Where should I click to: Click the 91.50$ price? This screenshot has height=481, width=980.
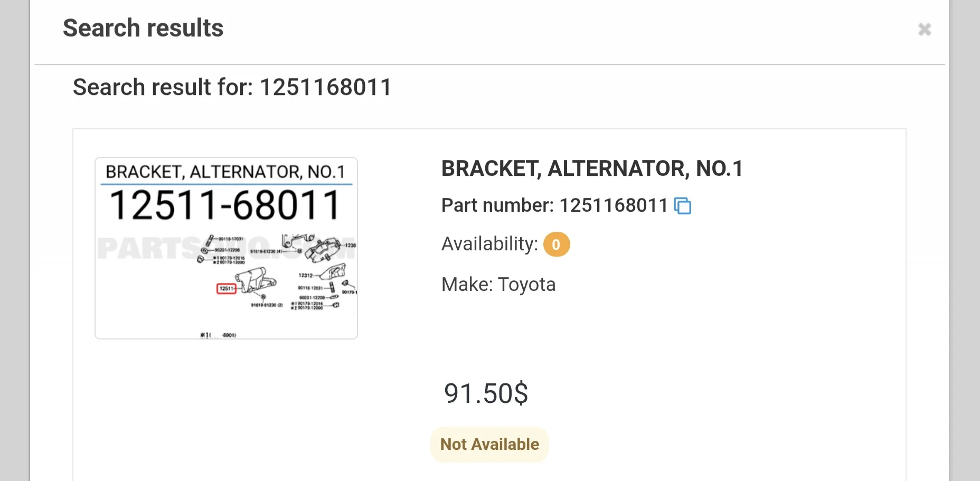(x=486, y=394)
